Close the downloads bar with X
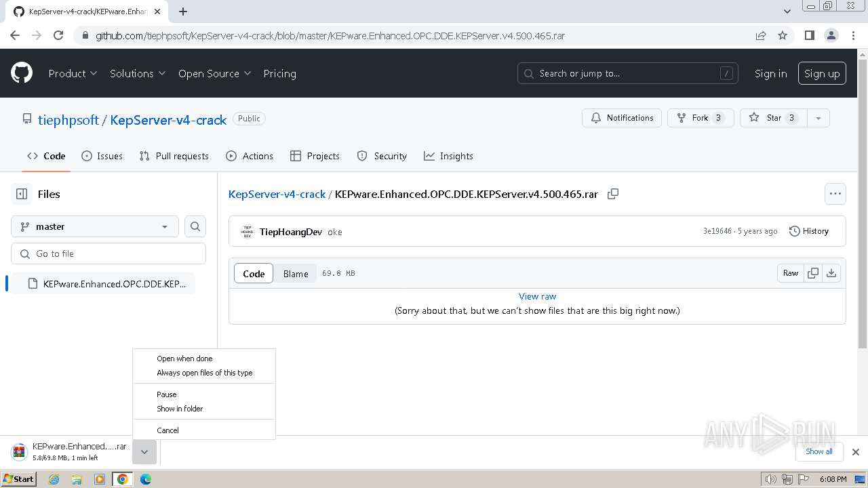This screenshot has width=868, height=488. [856, 452]
